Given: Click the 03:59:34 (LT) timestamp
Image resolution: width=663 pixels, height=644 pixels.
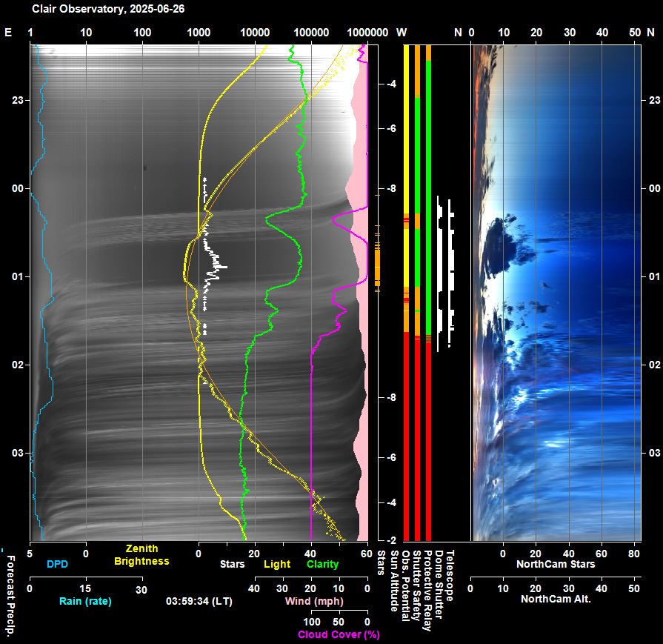Looking at the screenshot, I should (199, 601).
